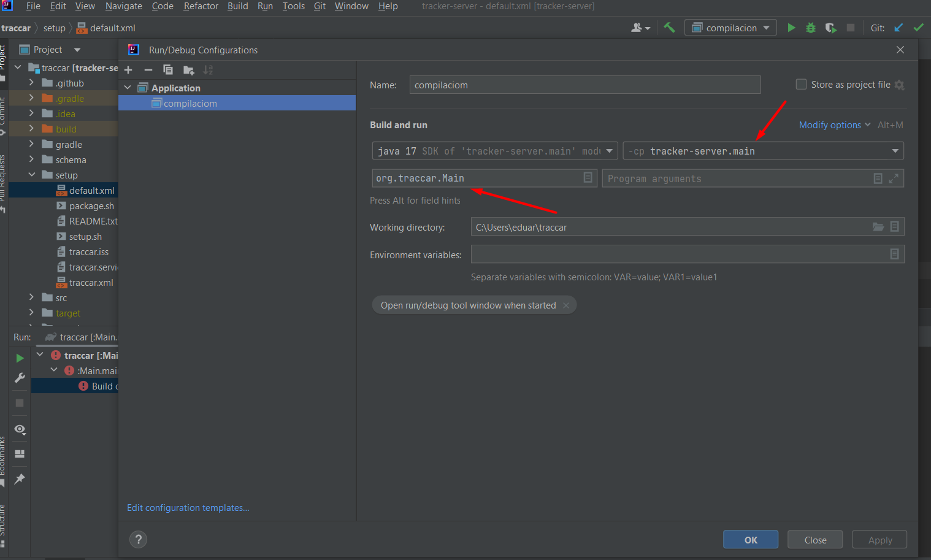The height and width of the screenshot is (560, 931).
Task: Open the Git menu
Action: pyautogui.click(x=320, y=6)
